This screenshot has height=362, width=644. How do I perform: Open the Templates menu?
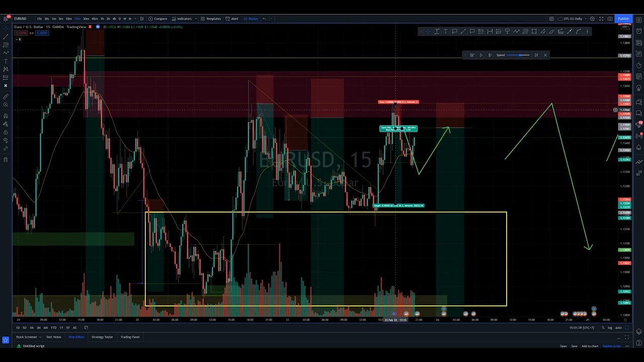coord(210,19)
